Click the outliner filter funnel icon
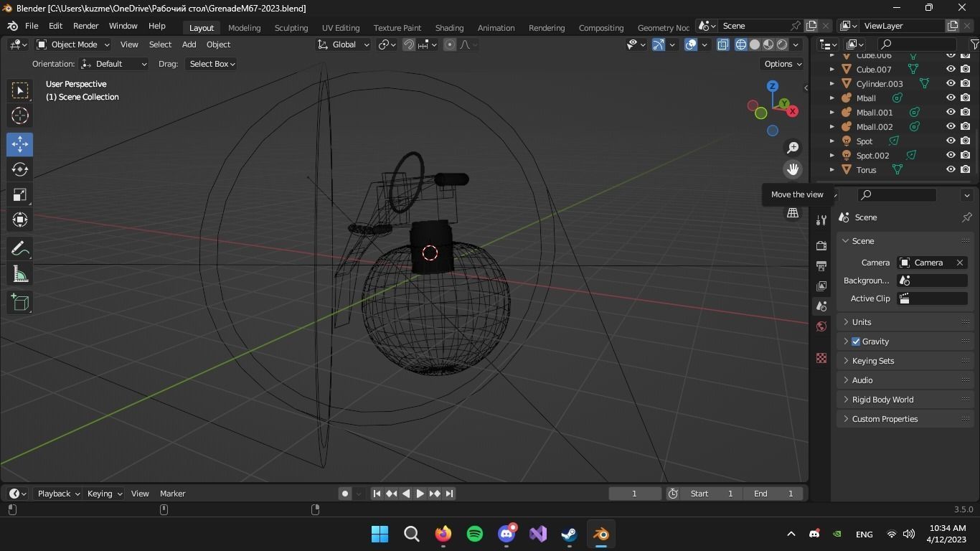The width and height of the screenshot is (980, 551). click(x=974, y=44)
